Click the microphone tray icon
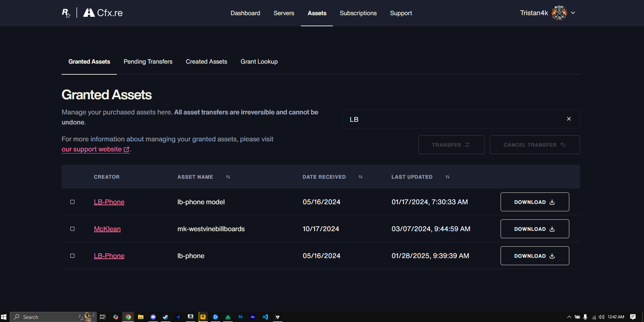644x322 pixels. (585, 317)
